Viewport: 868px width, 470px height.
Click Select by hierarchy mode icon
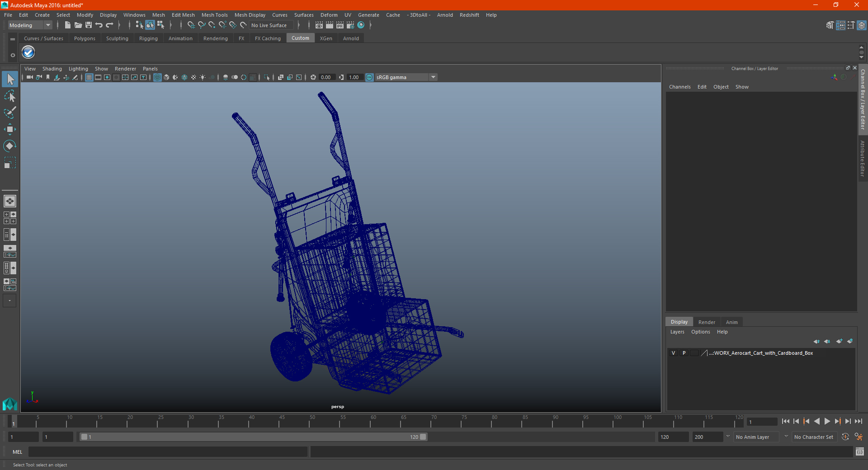(x=139, y=25)
